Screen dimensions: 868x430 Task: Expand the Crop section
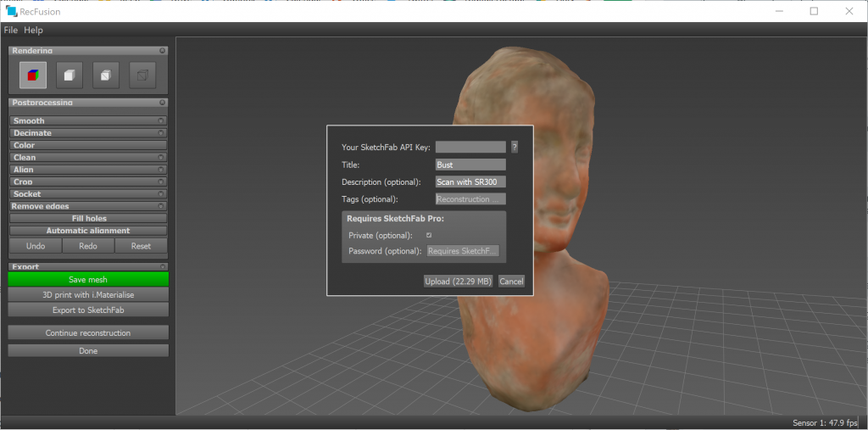[88, 182]
